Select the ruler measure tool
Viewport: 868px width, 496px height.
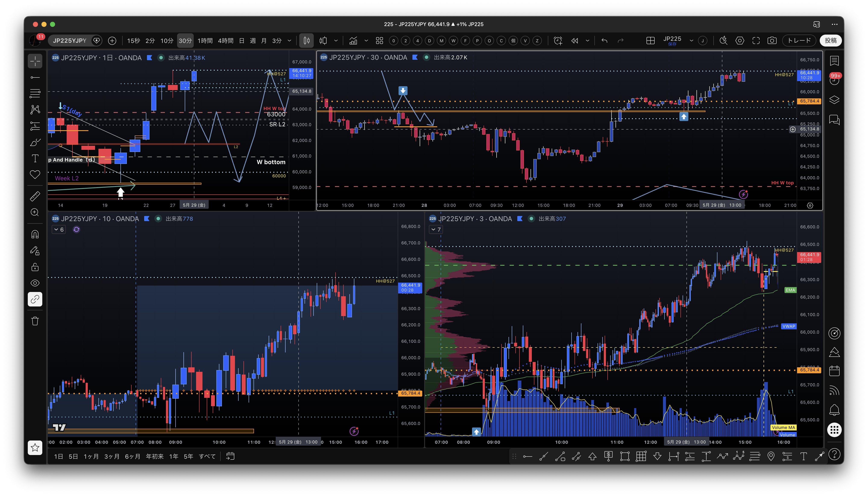tap(35, 196)
